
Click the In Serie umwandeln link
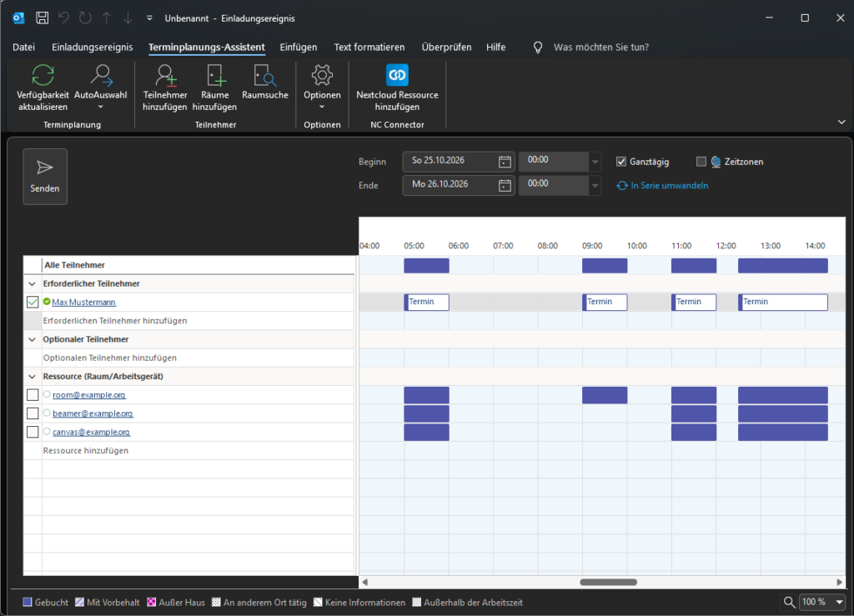tap(662, 186)
